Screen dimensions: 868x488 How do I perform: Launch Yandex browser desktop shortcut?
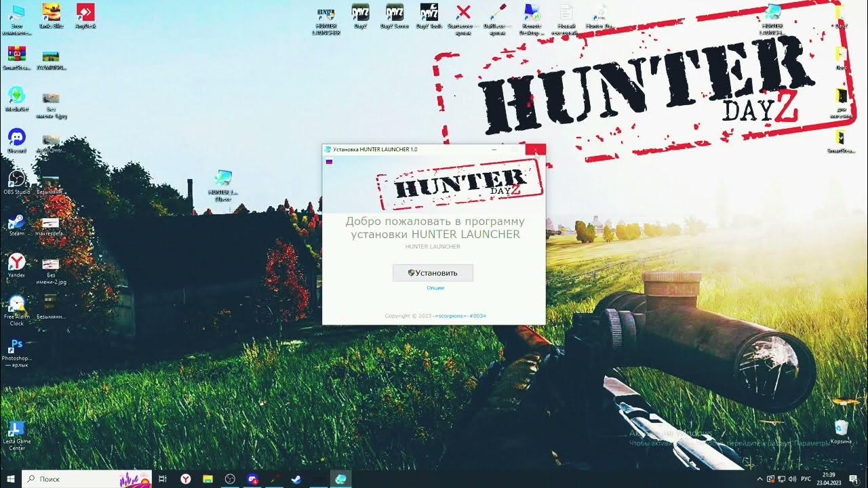17,265
